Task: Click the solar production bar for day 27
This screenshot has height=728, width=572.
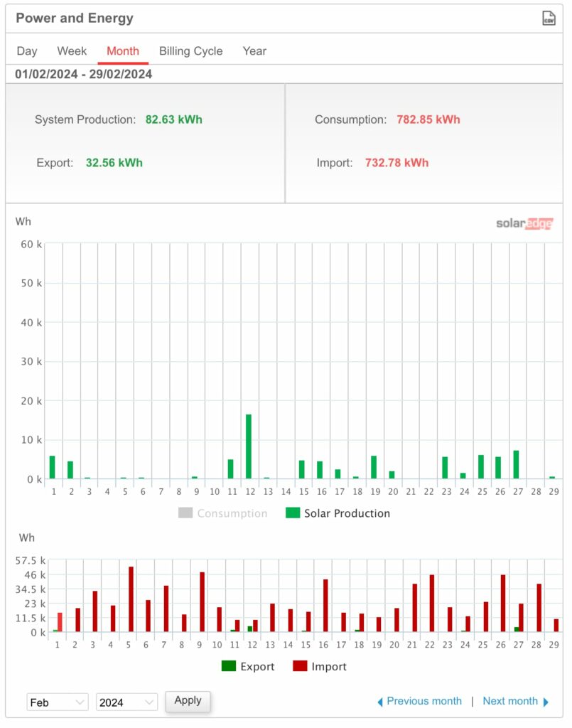Action: tap(517, 464)
